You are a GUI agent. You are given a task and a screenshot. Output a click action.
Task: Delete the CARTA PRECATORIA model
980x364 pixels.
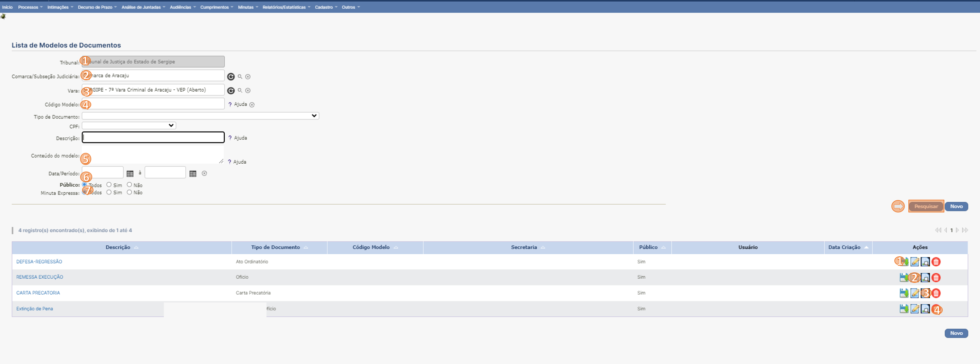pos(936,293)
